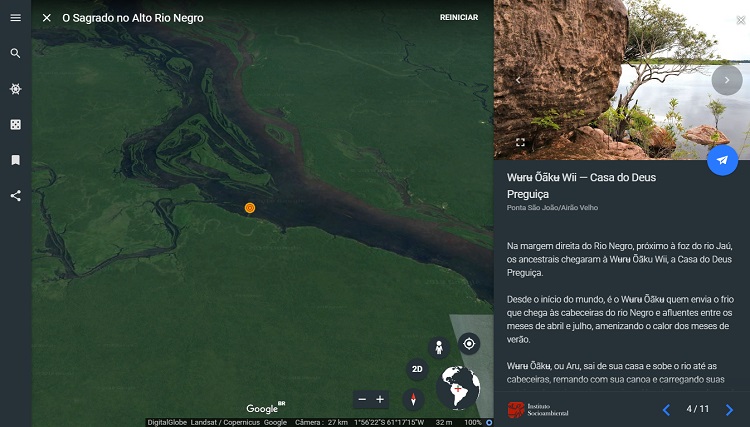
Task: Close the O Sagrado no Alto Rio Negro story
Action: [x=47, y=18]
